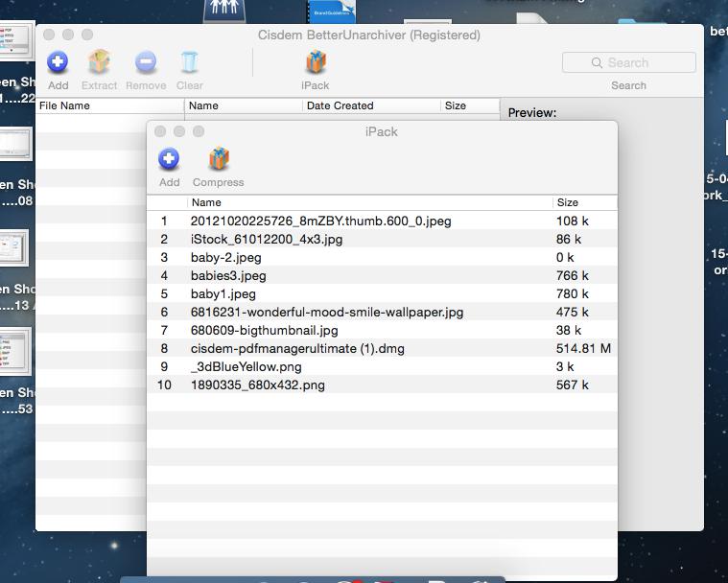This screenshot has height=583, width=728.
Task: Click File Name column header in main window
Action: pyautogui.click(x=110, y=105)
